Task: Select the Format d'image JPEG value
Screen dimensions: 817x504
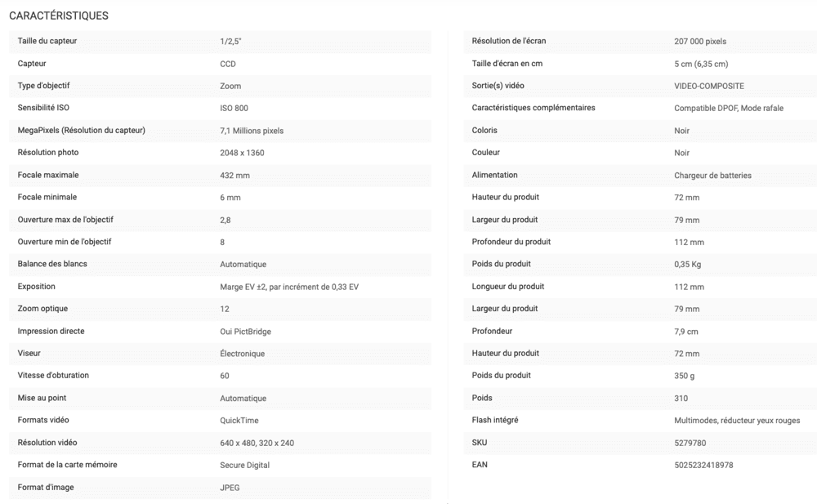Action: (230, 488)
